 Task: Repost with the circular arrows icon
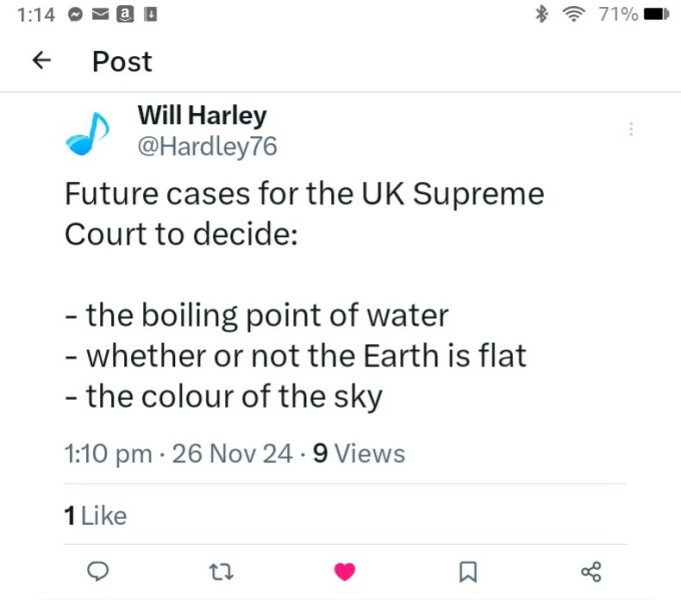221,572
